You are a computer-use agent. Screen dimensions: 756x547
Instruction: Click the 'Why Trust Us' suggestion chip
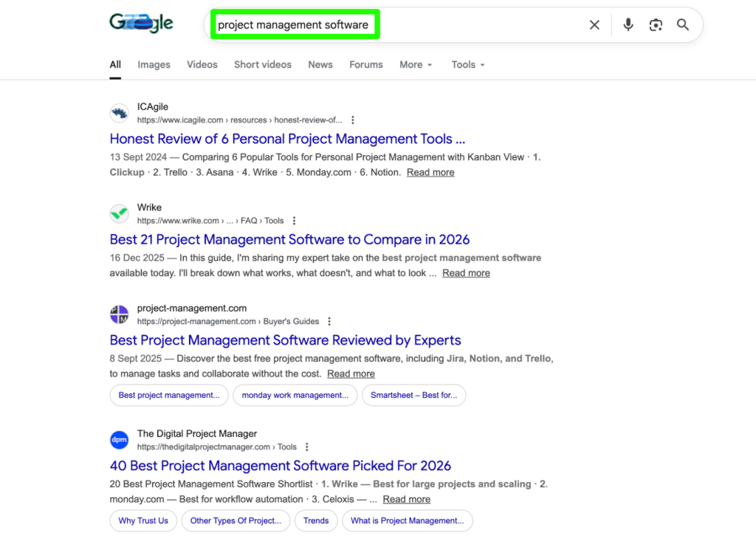click(x=142, y=520)
